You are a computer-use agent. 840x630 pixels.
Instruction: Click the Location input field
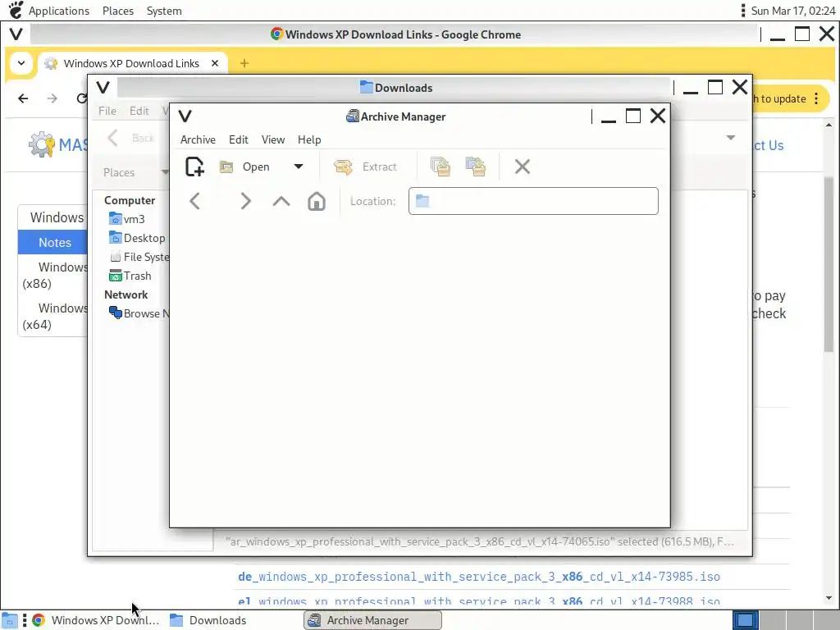pyautogui.click(x=533, y=201)
